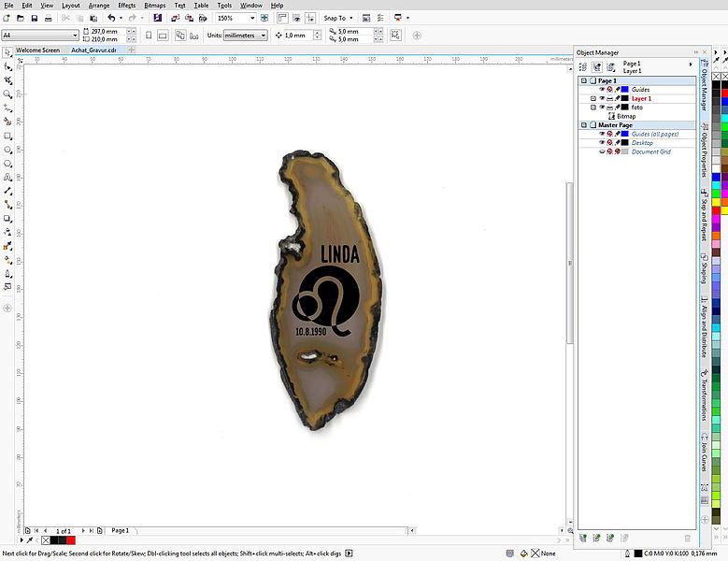Click the Print icon in the toolbar

point(49,18)
